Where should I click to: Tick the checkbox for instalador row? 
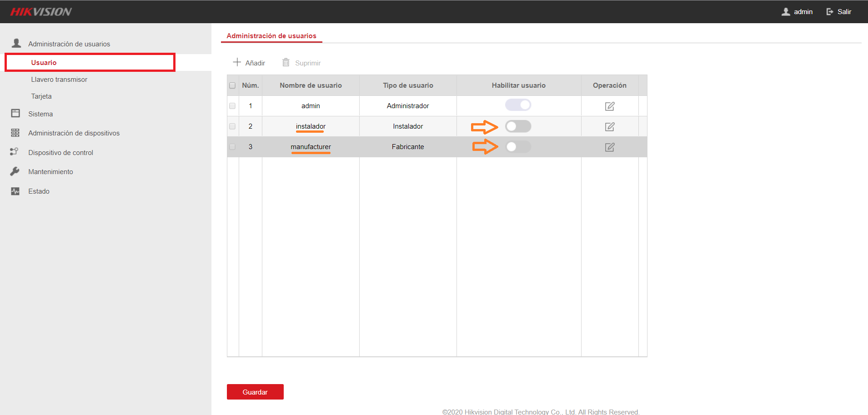click(232, 126)
